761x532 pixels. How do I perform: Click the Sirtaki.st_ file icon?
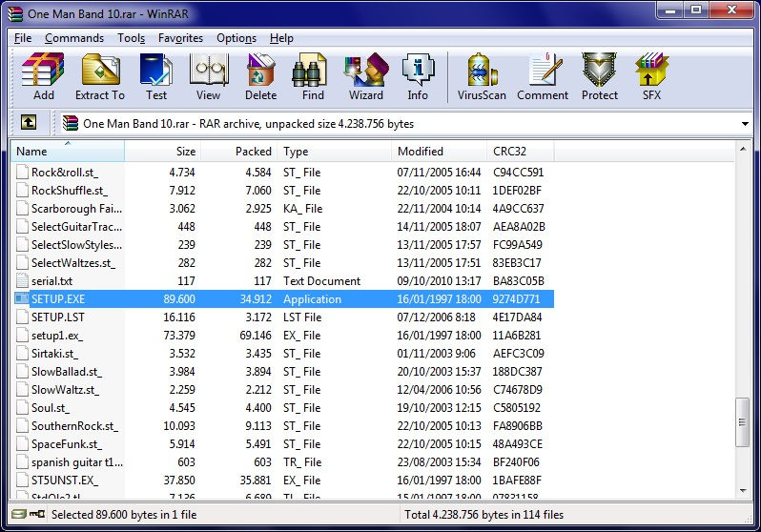click(x=22, y=354)
